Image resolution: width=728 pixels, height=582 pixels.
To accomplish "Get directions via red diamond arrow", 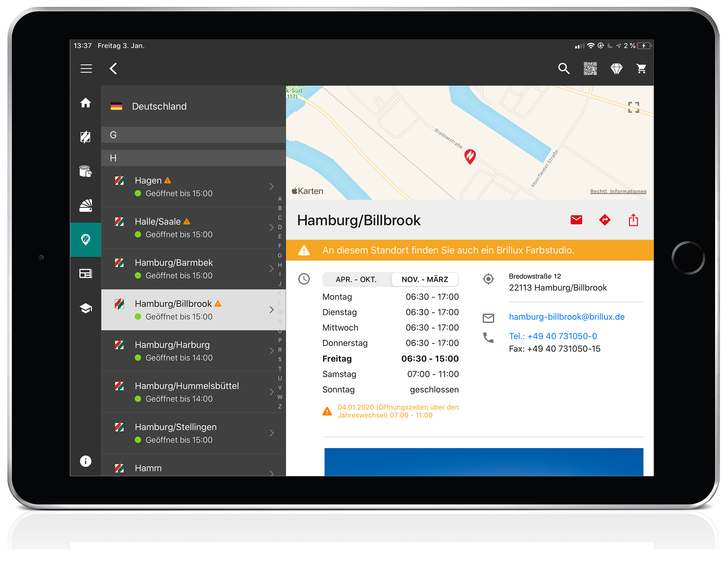I will pyautogui.click(x=605, y=220).
